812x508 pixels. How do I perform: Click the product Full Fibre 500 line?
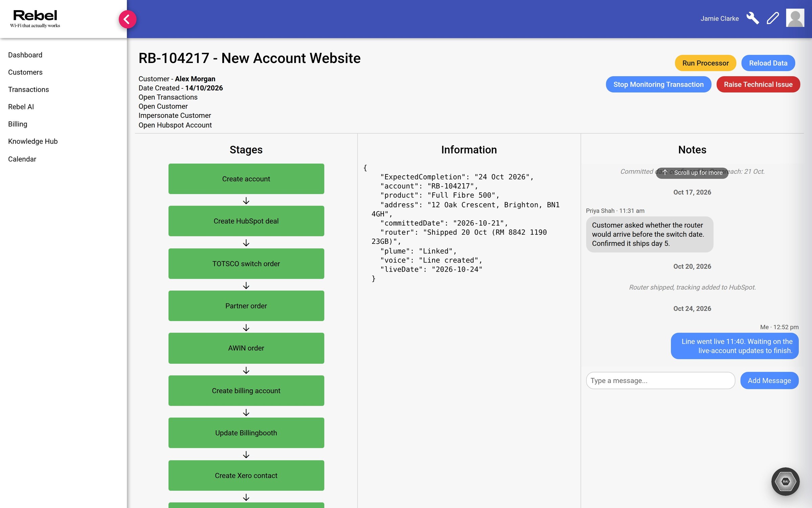439,195
